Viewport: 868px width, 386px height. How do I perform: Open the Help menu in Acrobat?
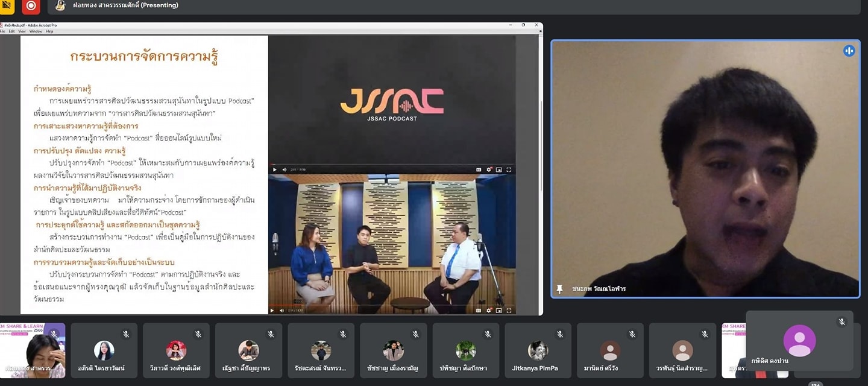click(49, 31)
